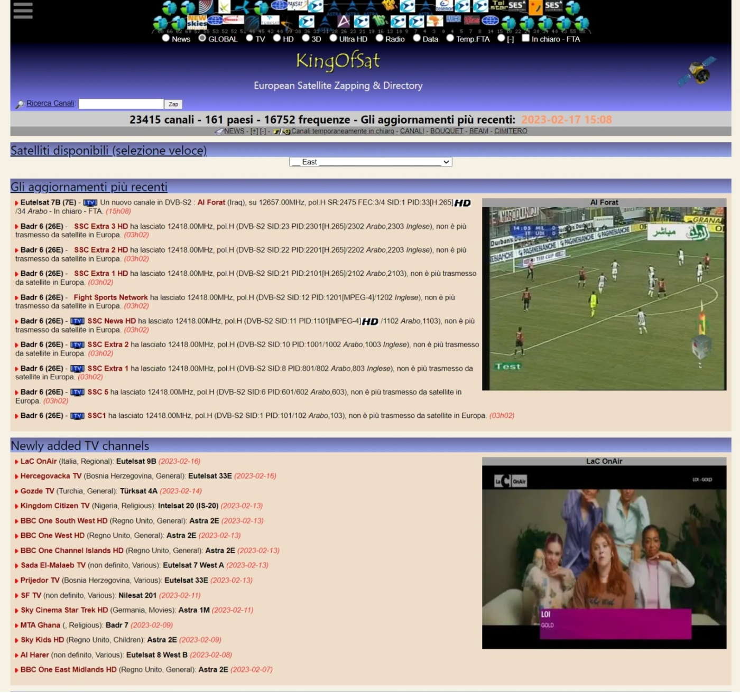
Task: Click the Türksat satellite logo icon
Action: [270, 21]
